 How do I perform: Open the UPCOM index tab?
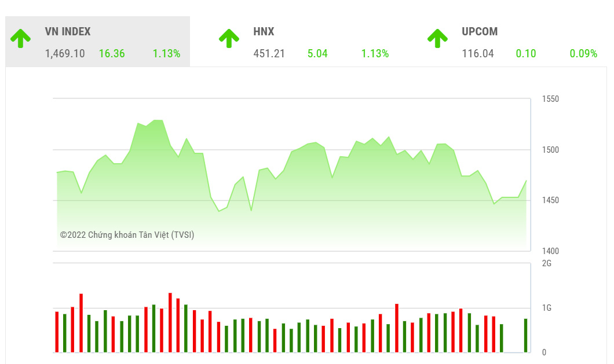480,32
